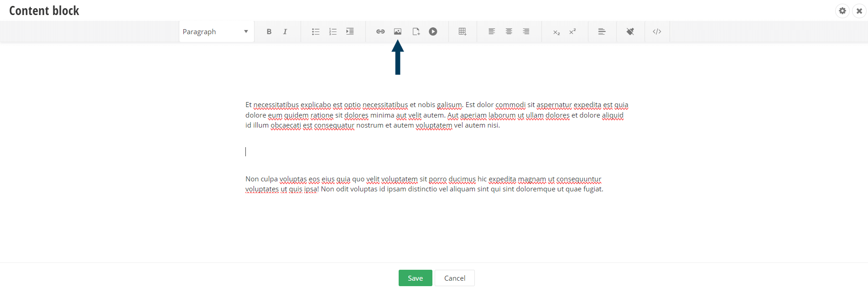Insert a hyperlink with the link icon
This screenshot has width=868, height=298.
tap(380, 31)
